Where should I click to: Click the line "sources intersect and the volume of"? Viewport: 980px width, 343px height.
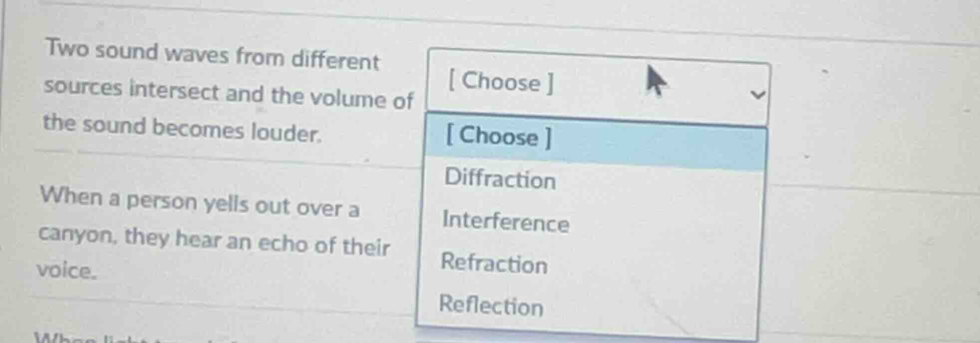point(228,93)
